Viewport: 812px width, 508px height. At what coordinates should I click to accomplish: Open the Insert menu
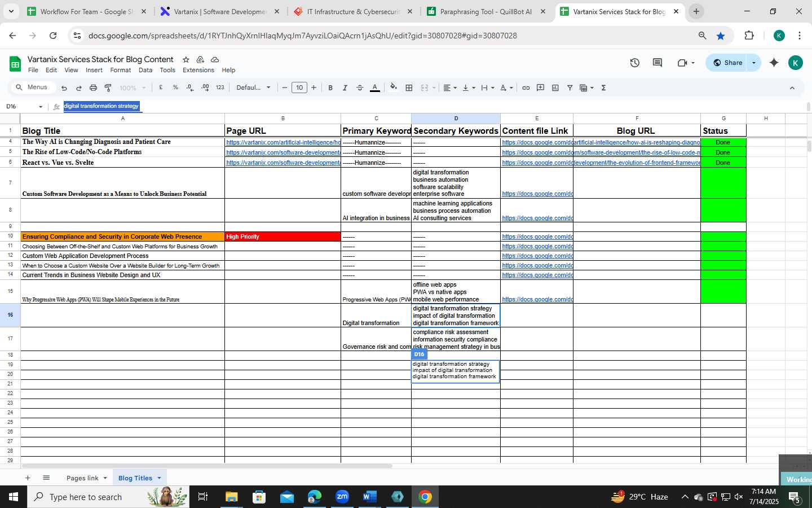coord(94,70)
